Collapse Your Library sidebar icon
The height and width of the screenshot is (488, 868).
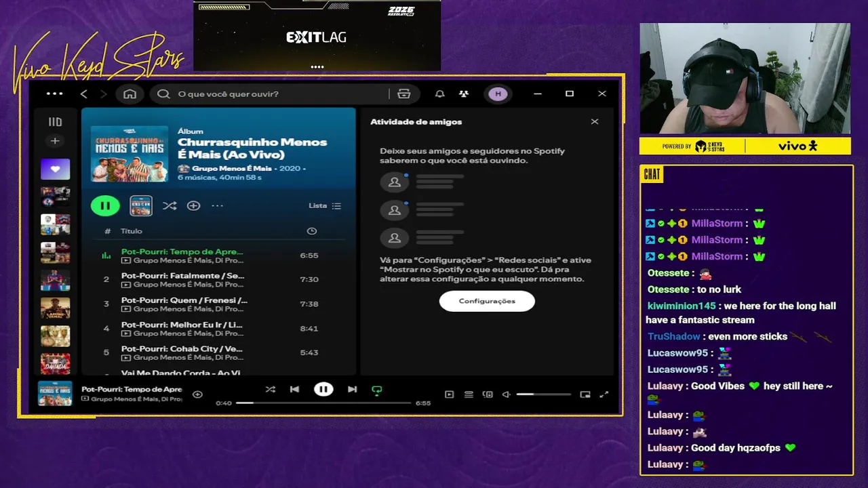tap(55, 122)
